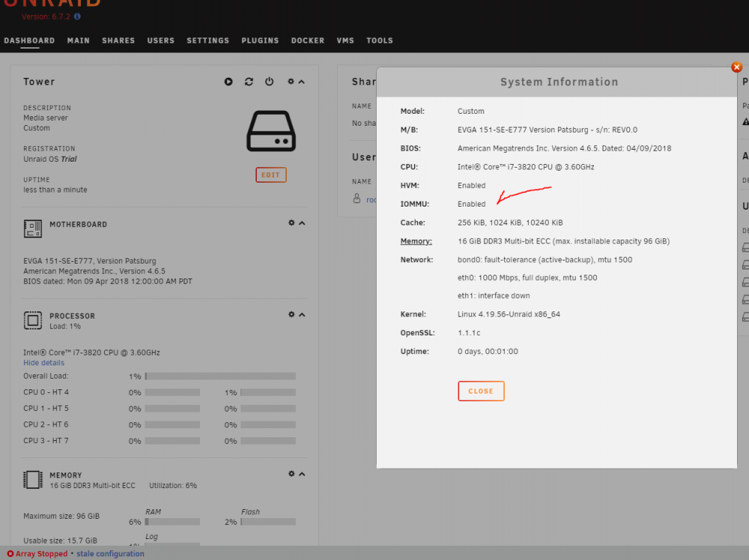Click the server drive image in the Tower panel

[x=271, y=131]
